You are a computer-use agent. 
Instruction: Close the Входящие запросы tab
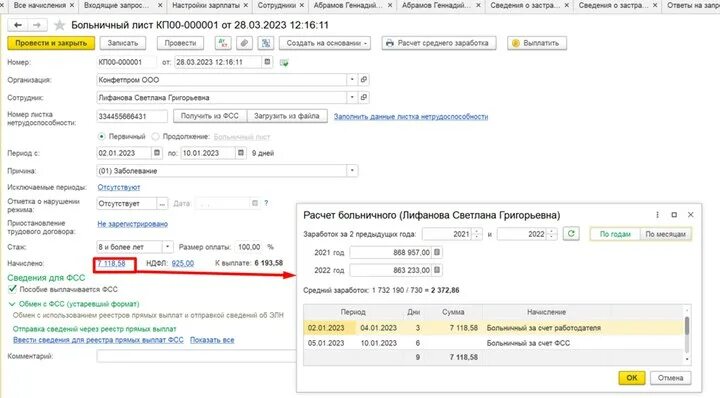(x=160, y=6)
